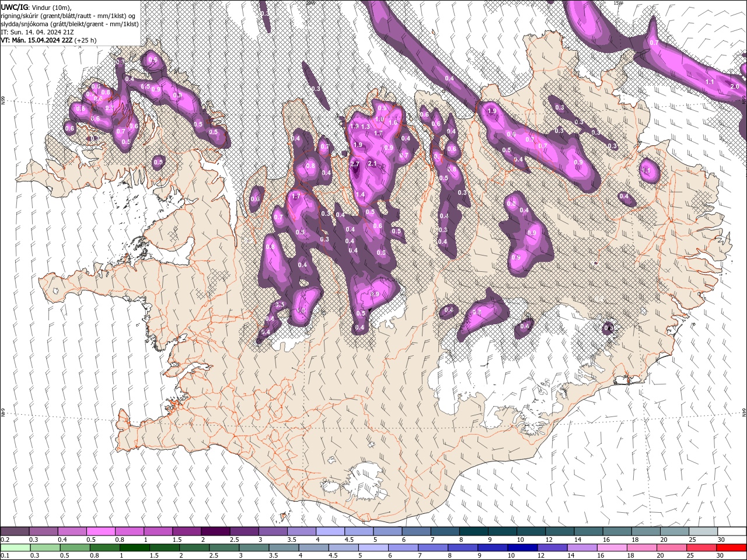Pick pale green rain swatch between 0.1 and 0.3
Screen dimensions: 747x560
[15, 548]
